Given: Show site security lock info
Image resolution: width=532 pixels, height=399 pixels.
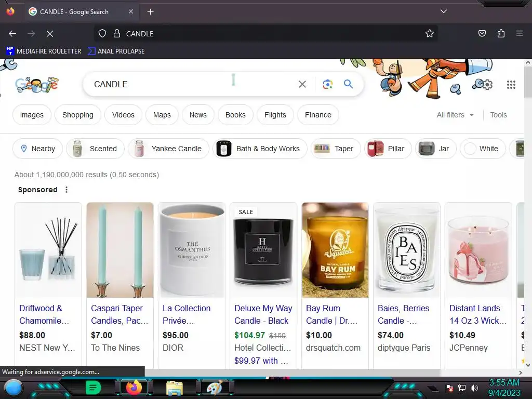Looking at the screenshot, I should click(117, 34).
